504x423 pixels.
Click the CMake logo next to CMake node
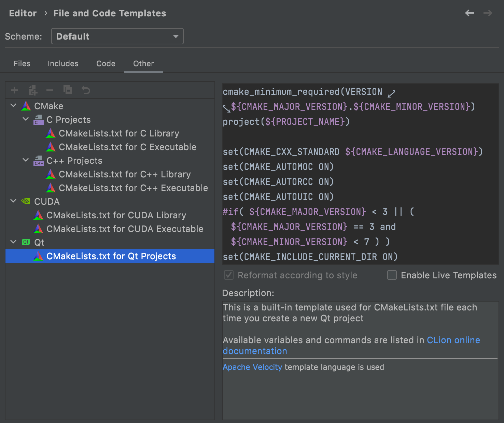pyautogui.click(x=26, y=106)
